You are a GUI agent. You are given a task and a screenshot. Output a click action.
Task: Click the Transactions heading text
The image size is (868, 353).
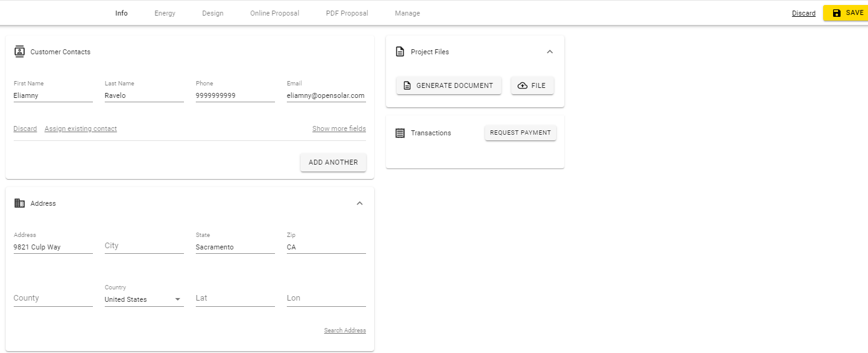(x=431, y=133)
